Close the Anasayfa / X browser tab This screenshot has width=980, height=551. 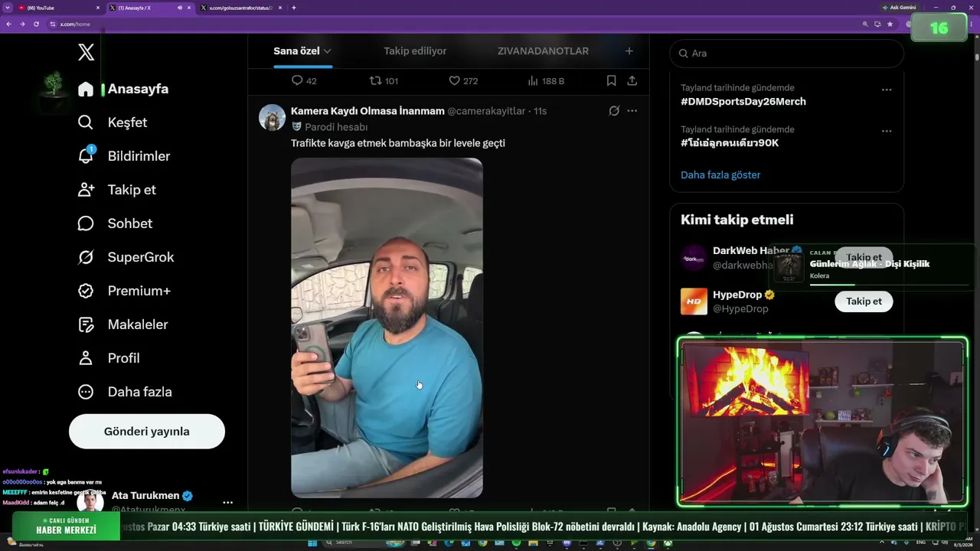click(x=189, y=8)
